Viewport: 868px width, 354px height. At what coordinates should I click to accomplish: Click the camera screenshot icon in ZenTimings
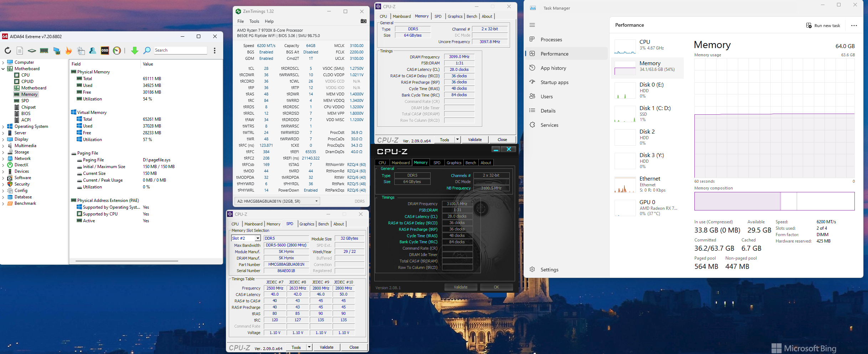point(363,21)
